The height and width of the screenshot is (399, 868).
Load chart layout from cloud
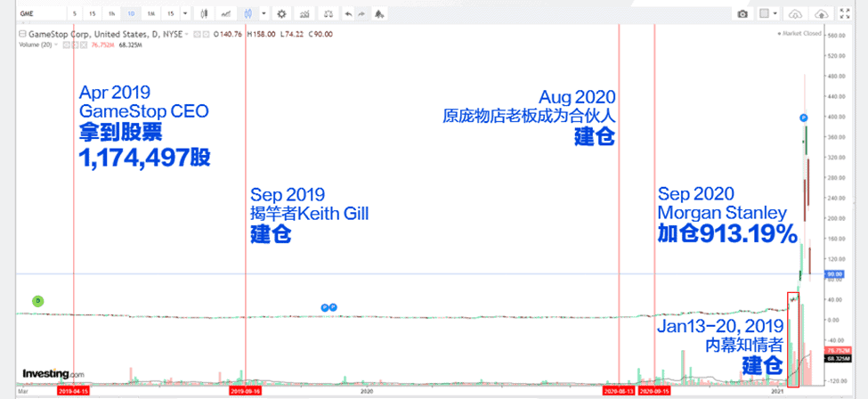[x=795, y=13]
